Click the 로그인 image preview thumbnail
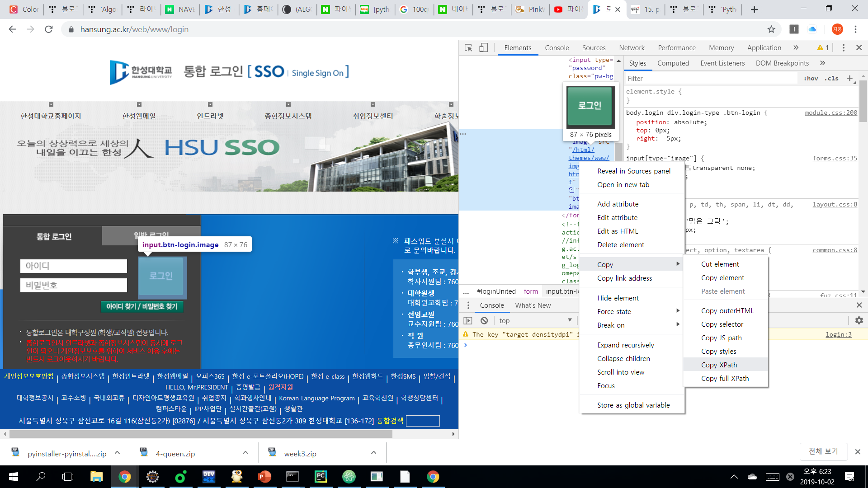Screen dimensions: 868x488 590,108
